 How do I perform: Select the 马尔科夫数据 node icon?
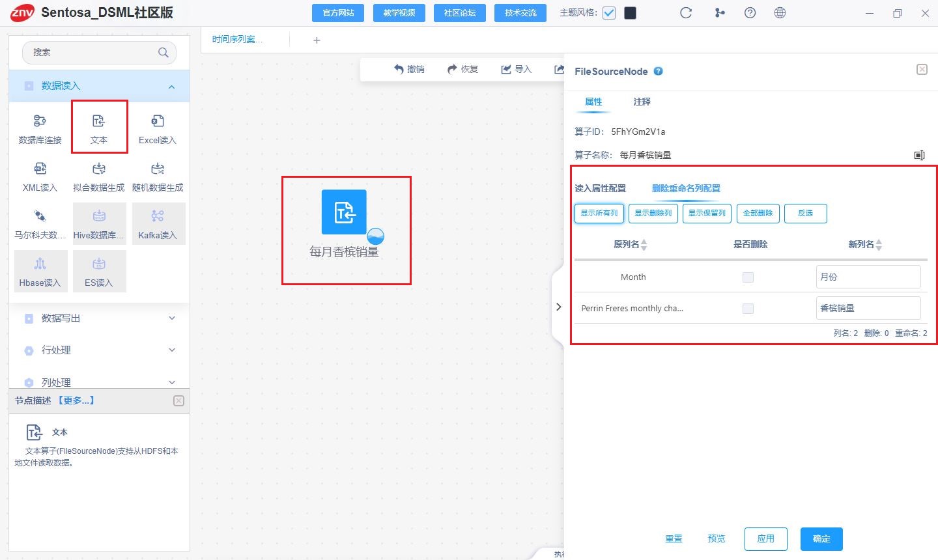point(40,216)
